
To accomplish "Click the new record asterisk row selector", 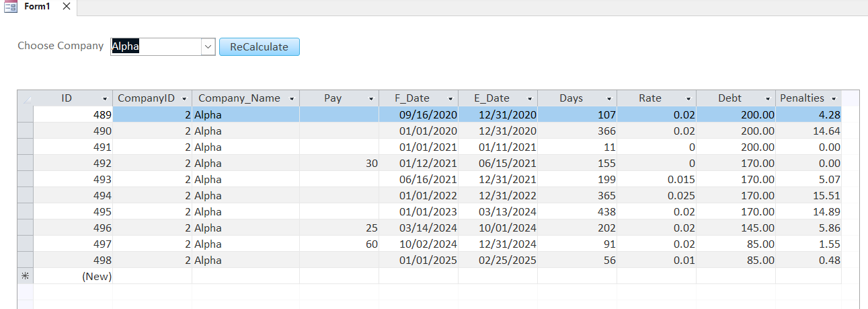I will pyautogui.click(x=26, y=276).
